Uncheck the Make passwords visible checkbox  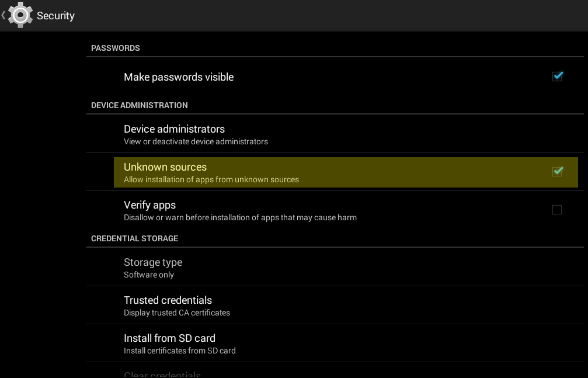coord(557,76)
